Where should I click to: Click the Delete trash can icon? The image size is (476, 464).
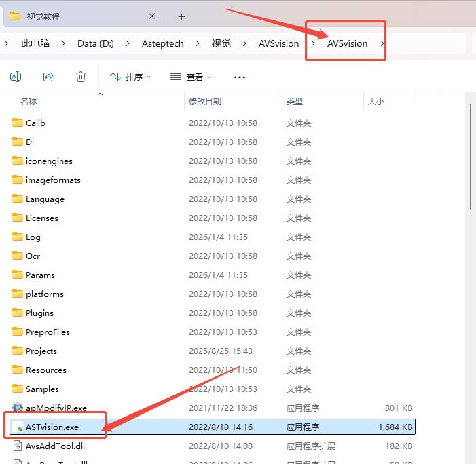pos(81,77)
